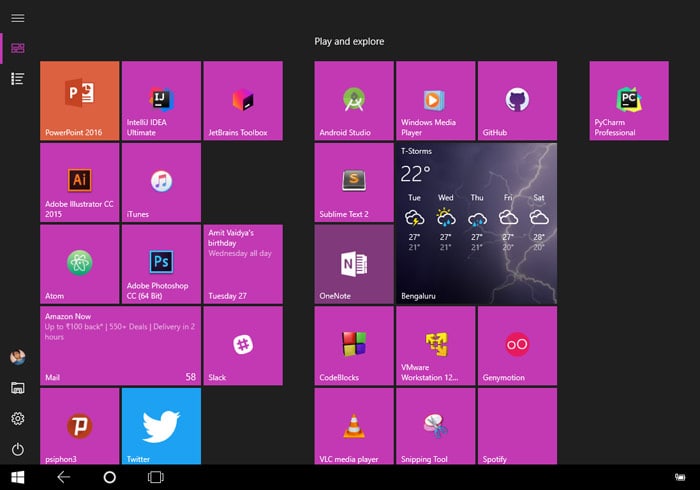Click the battery tray icon
700x490 pixels.
tap(680, 477)
